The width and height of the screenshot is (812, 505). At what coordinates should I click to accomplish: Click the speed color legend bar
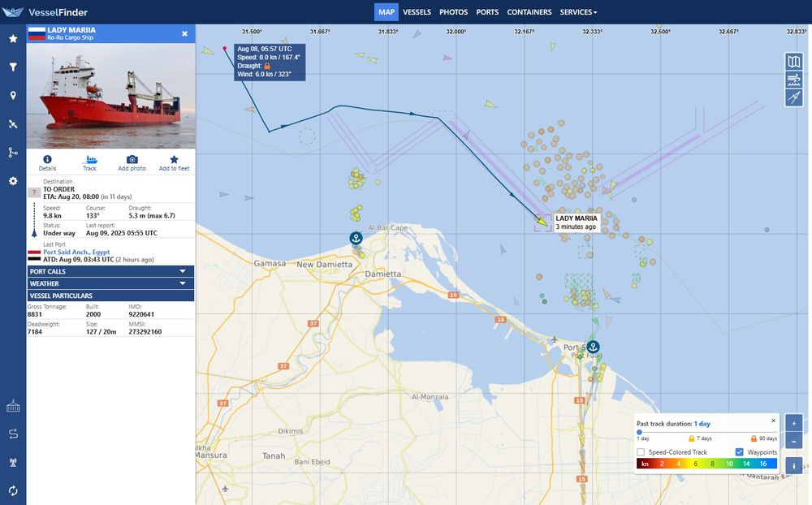point(707,464)
